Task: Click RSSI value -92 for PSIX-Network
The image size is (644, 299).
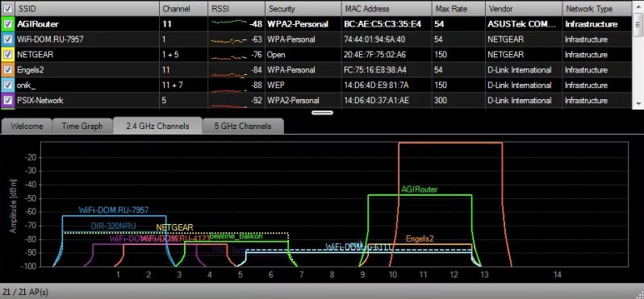Action: 257,101
